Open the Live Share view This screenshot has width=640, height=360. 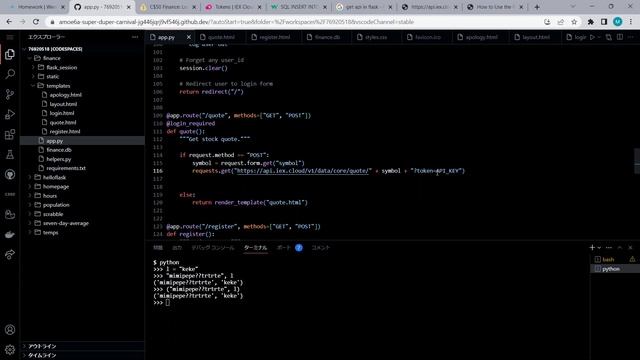click(x=10, y=254)
